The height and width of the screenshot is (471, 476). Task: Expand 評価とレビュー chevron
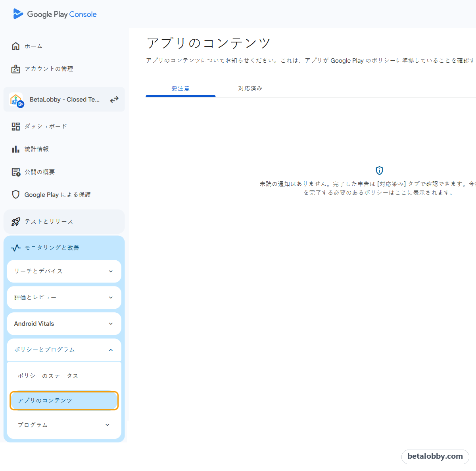coord(111,298)
